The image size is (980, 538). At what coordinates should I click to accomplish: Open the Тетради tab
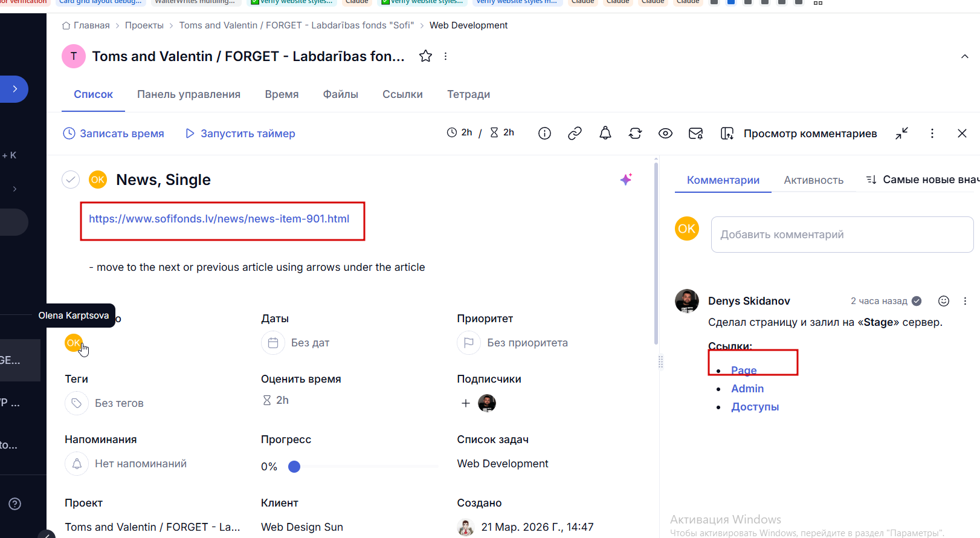coord(468,94)
